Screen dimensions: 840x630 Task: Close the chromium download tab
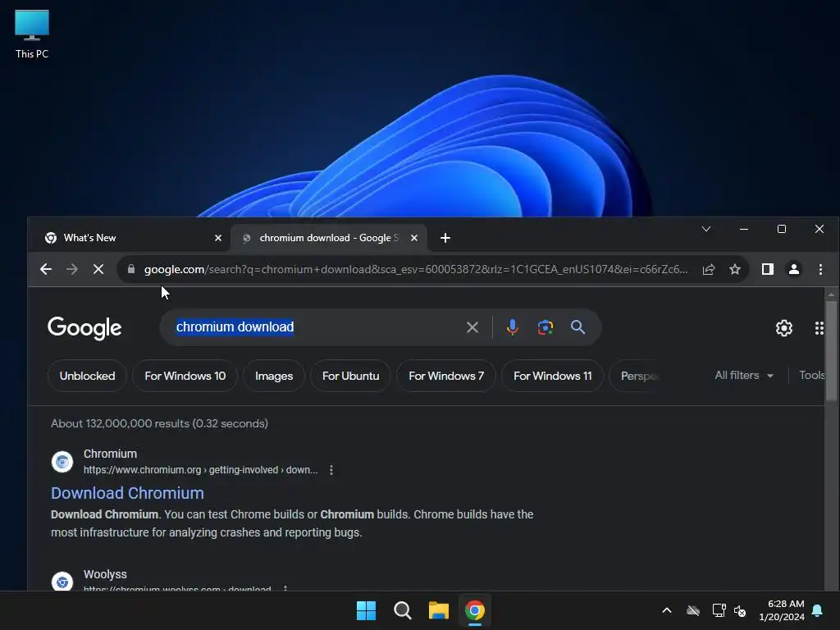click(x=414, y=238)
